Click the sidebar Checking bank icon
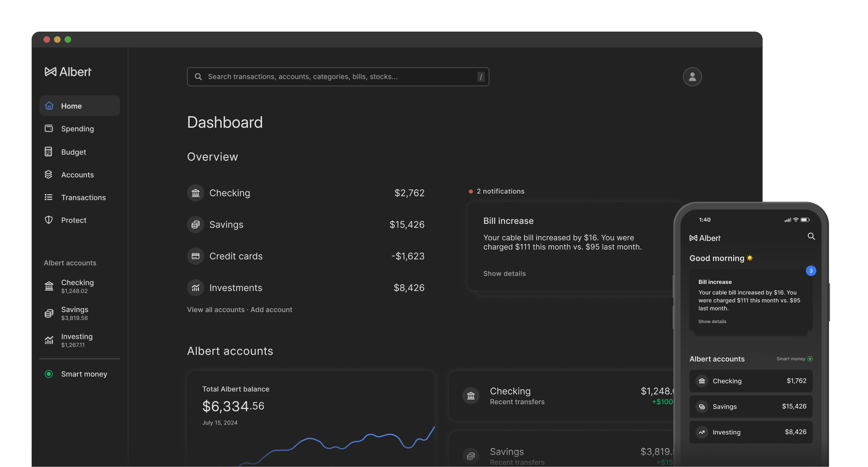The width and height of the screenshot is (868, 467). point(49,286)
